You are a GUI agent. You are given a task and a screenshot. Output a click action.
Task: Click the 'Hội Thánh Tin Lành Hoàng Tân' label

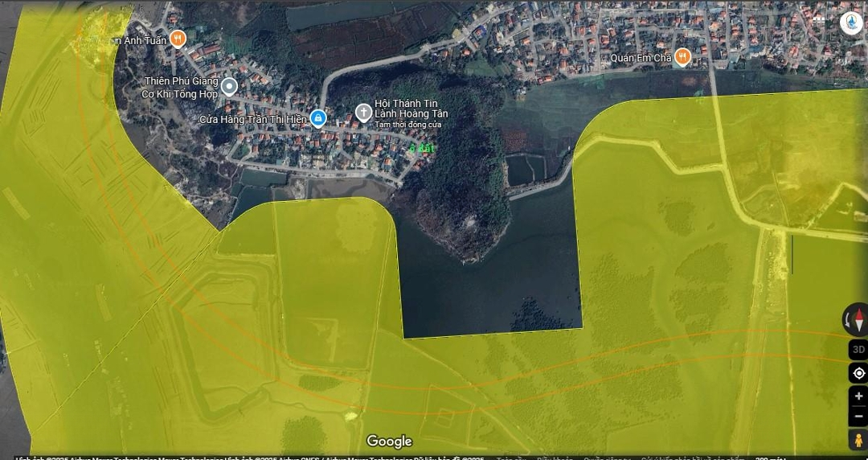(x=411, y=108)
